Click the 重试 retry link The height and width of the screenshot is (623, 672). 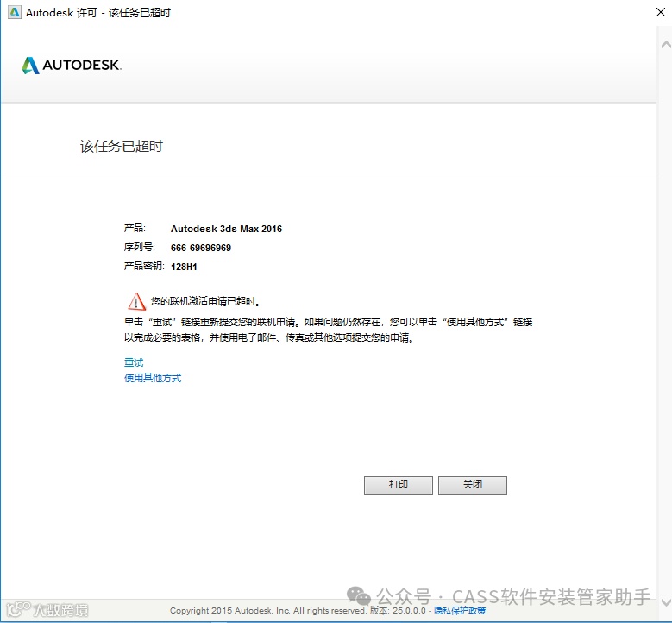point(134,362)
